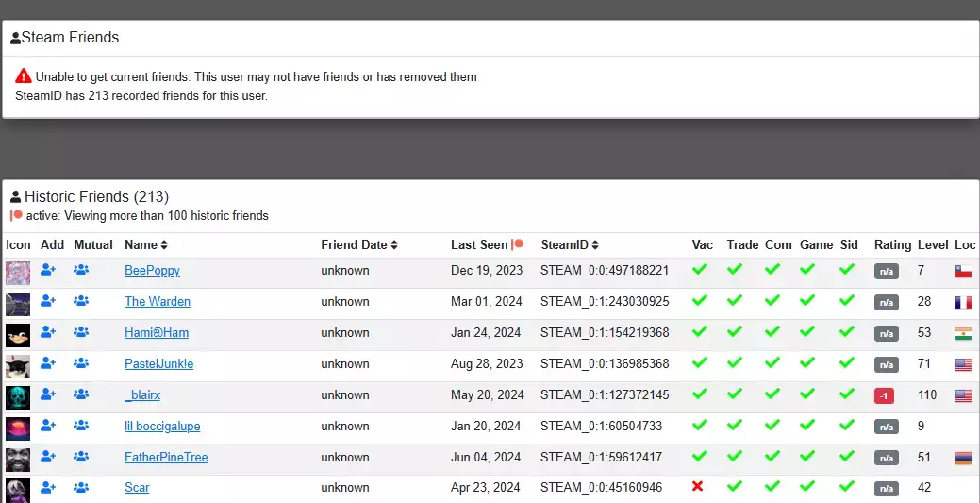Click the last seen date Dec 19, 2023
Screen dimensions: 980x503
click(x=488, y=270)
